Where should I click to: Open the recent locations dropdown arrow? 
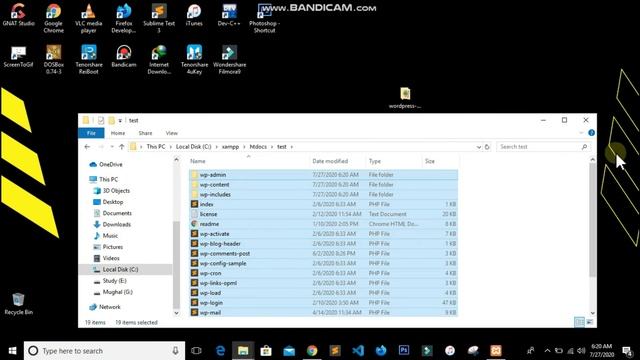pos(112,147)
